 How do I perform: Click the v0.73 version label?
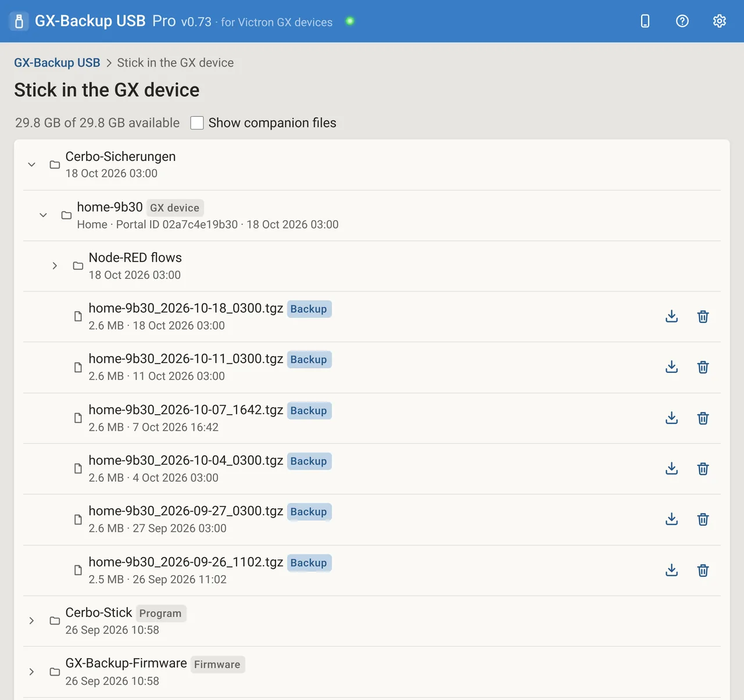pos(196,22)
